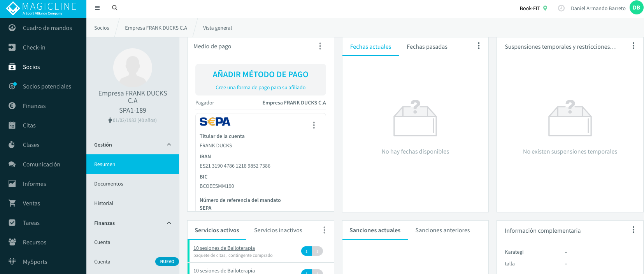Screen dimensions: 644x274
Task: Open Sanciones anteriores tab
Action: [442, 230]
